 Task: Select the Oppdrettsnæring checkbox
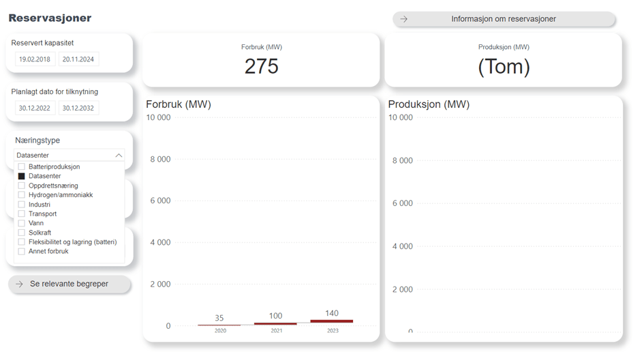pos(22,186)
